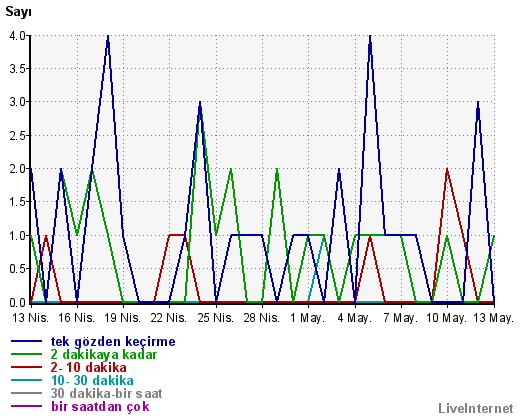Click the purple legend line swatch
This screenshot has height=418, width=520.
pyautogui.click(x=27, y=406)
